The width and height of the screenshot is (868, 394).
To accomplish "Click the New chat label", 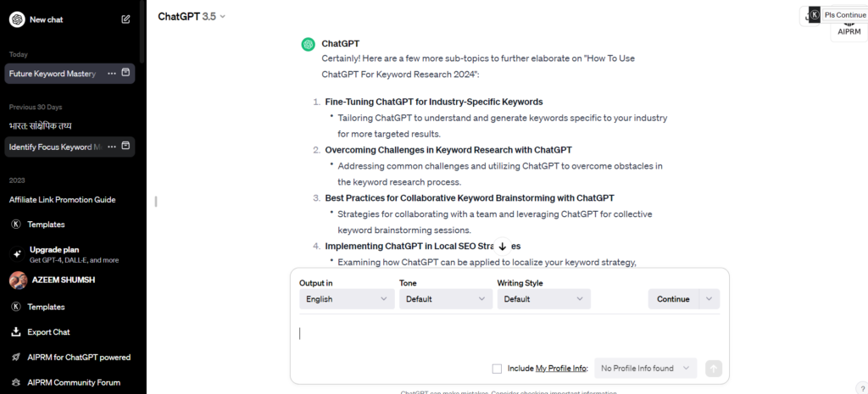I will pyautogui.click(x=47, y=19).
